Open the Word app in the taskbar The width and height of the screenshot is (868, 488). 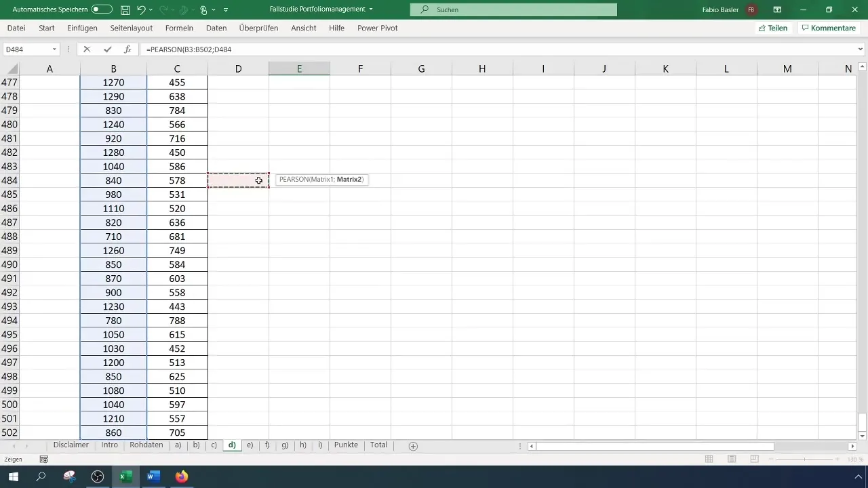(153, 476)
